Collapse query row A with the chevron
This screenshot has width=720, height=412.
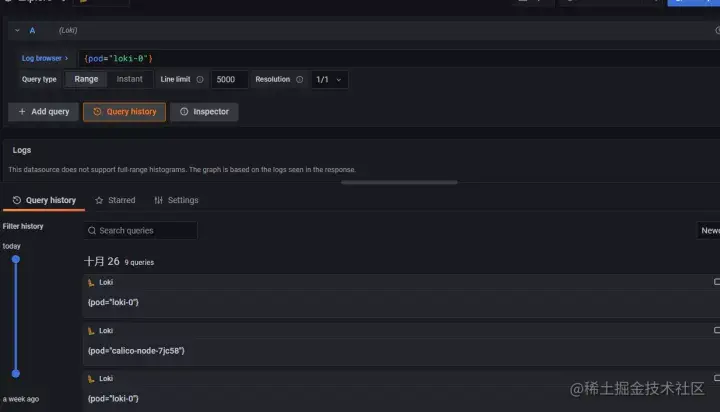point(17,30)
